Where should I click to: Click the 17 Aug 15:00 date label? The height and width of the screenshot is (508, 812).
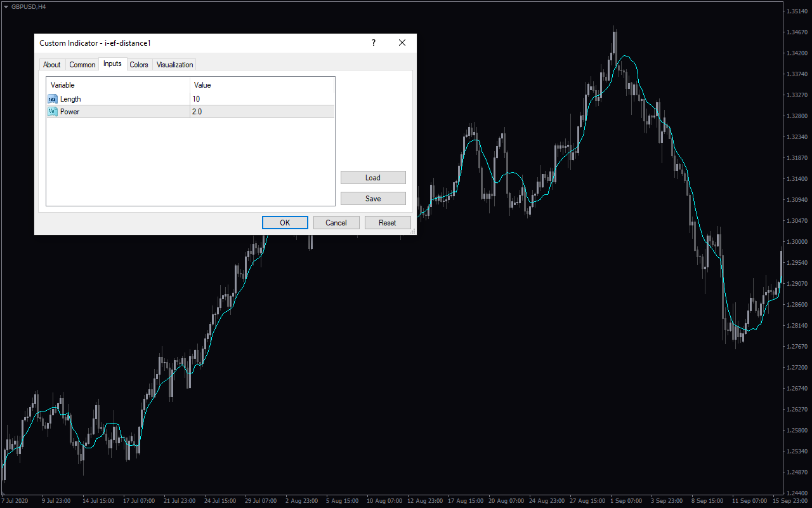point(466,500)
